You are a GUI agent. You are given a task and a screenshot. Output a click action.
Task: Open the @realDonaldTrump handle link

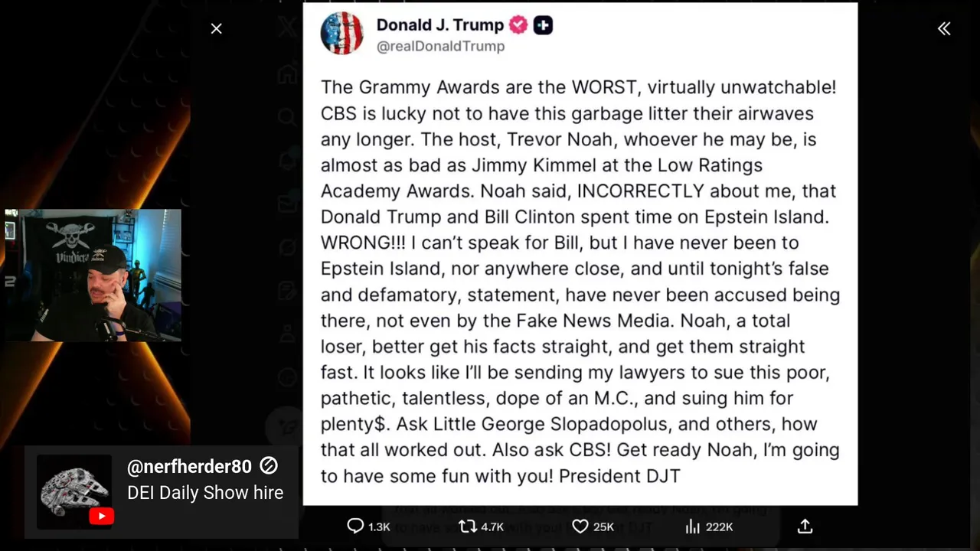click(440, 46)
